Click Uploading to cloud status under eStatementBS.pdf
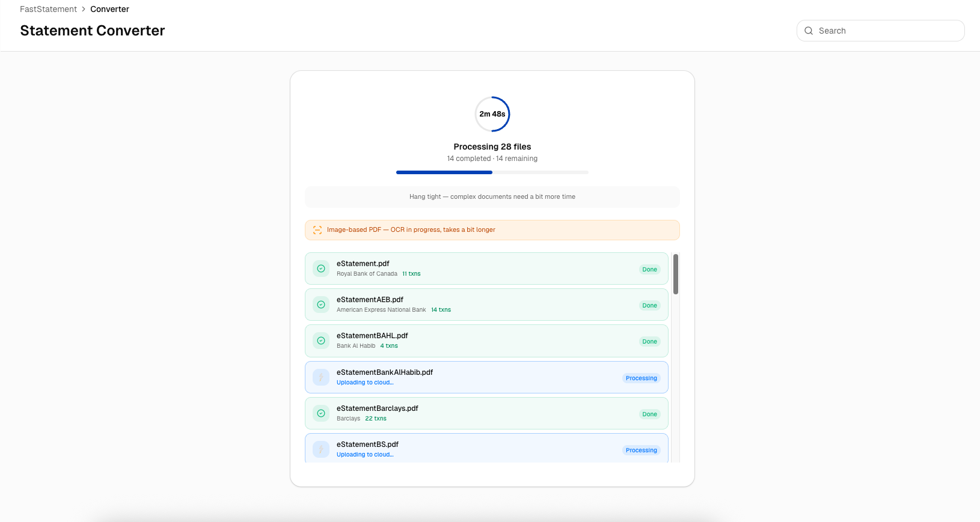The width and height of the screenshot is (980, 522). (x=365, y=455)
